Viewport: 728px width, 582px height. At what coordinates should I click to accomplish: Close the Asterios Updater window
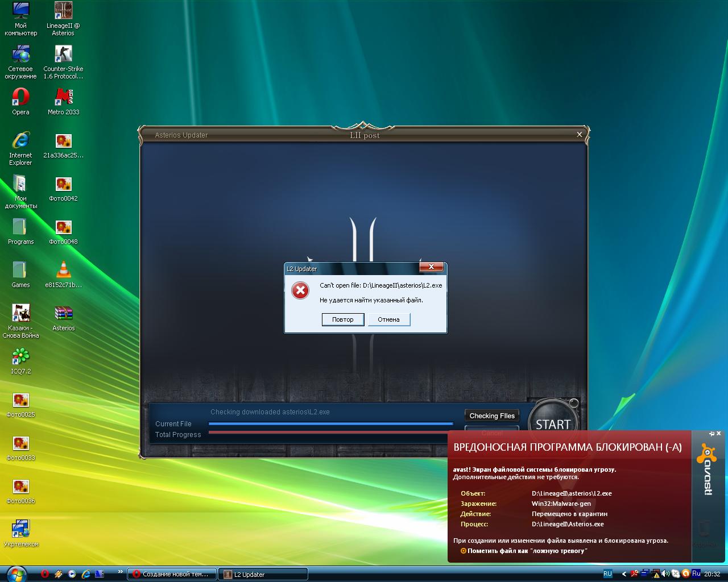[x=579, y=135]
